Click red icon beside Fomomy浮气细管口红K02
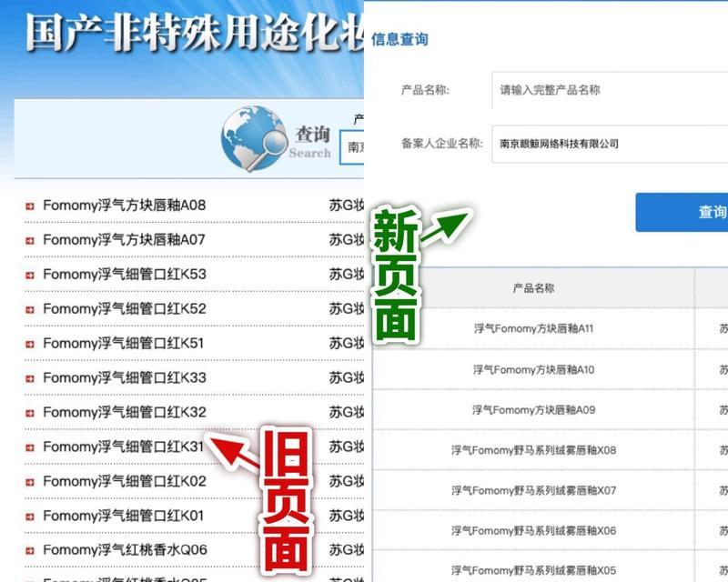728x582 pixels. coord(30,482)
